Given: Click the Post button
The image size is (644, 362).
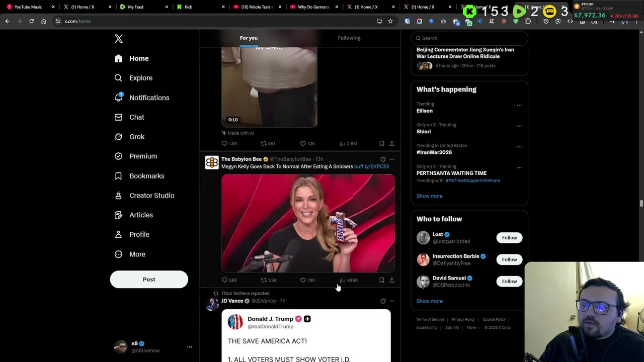Looking at the screenshot, I should coord(149,280).
